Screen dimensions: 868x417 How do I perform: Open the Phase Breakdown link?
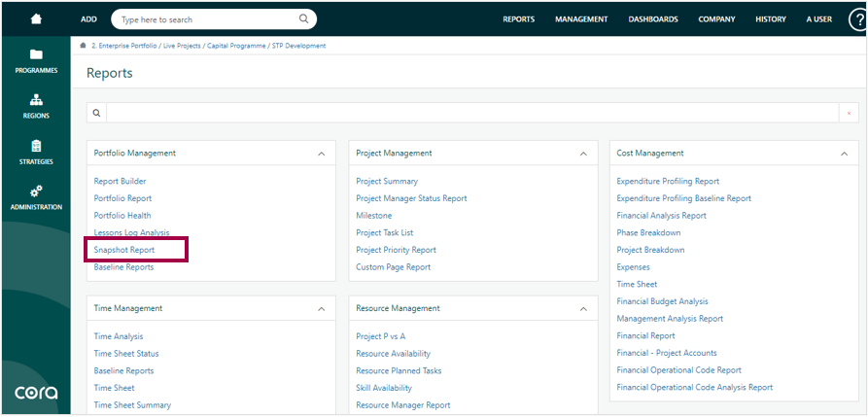tap(648, 232)
